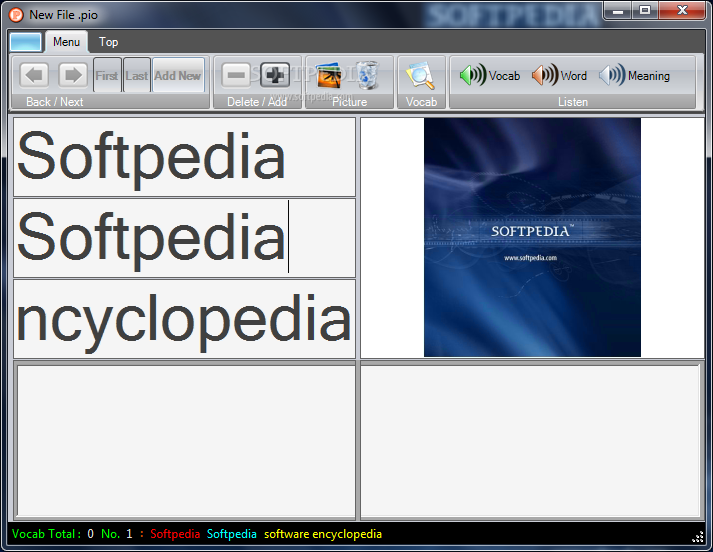713x552 pixels.
Task: Open the Menu tab
Action: (x=66, y=42)
